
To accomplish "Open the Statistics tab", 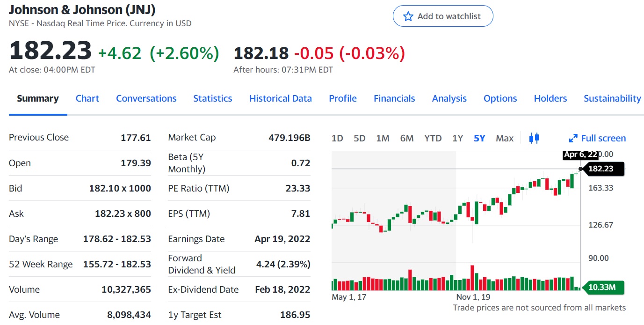I will (212, 98).
